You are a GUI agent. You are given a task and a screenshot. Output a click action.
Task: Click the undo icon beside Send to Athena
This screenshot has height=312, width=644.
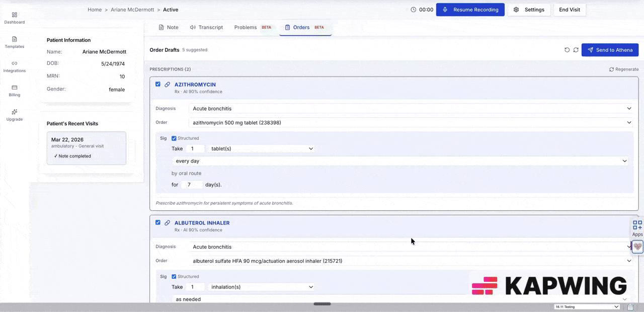tap(567, 50)
